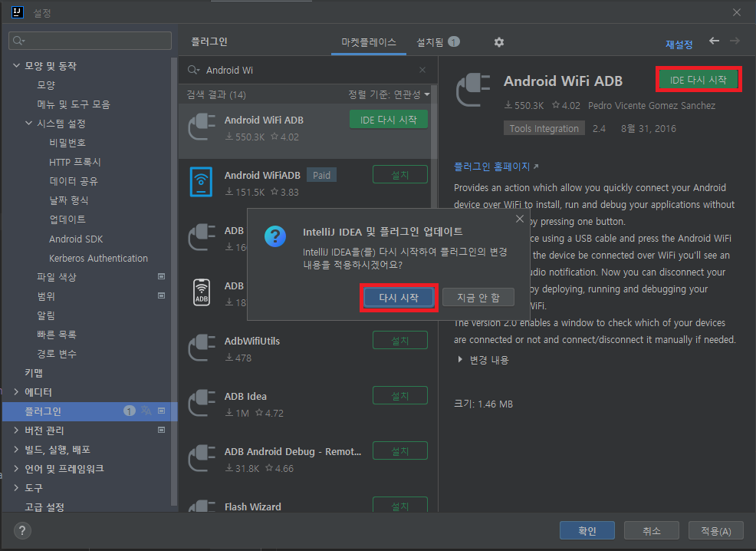Click the project-level icon beside 파일 색상
The width and height of the screenshot is (756, 551).
[162, 276]
